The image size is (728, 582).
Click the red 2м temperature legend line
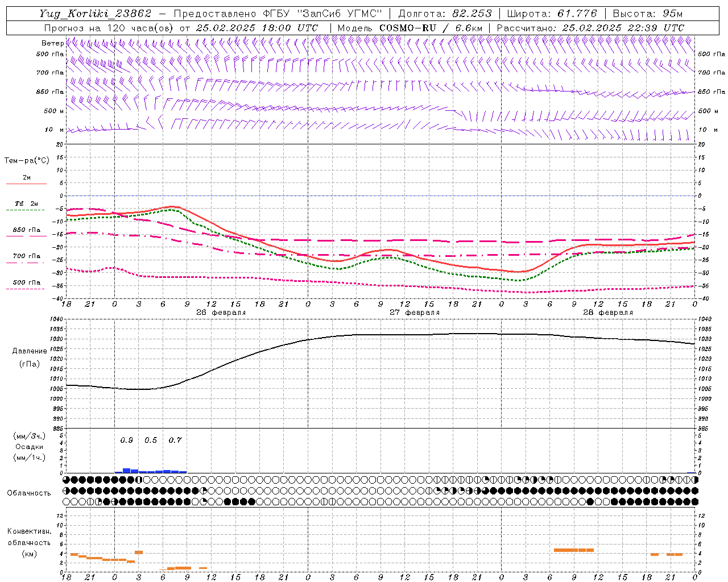point(26,184)
